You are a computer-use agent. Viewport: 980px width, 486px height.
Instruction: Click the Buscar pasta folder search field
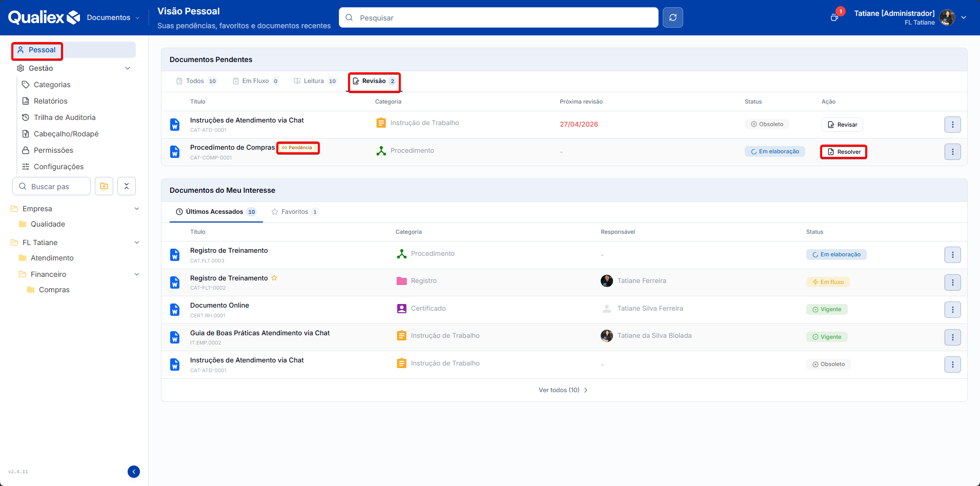tap(51, 186)
